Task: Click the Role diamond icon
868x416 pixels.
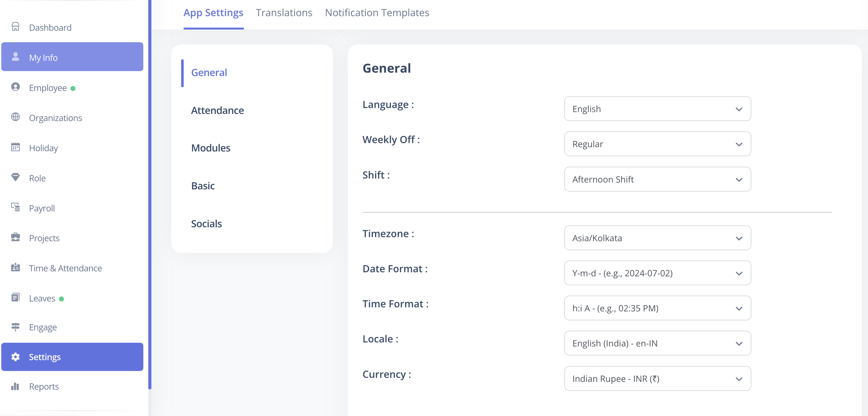Action: tap(16, 177)
